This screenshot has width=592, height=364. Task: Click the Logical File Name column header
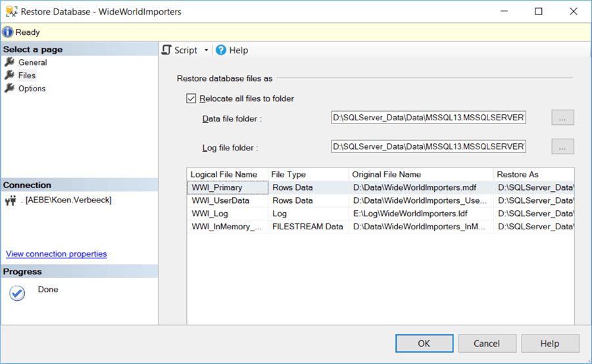[x=228, y=174]
